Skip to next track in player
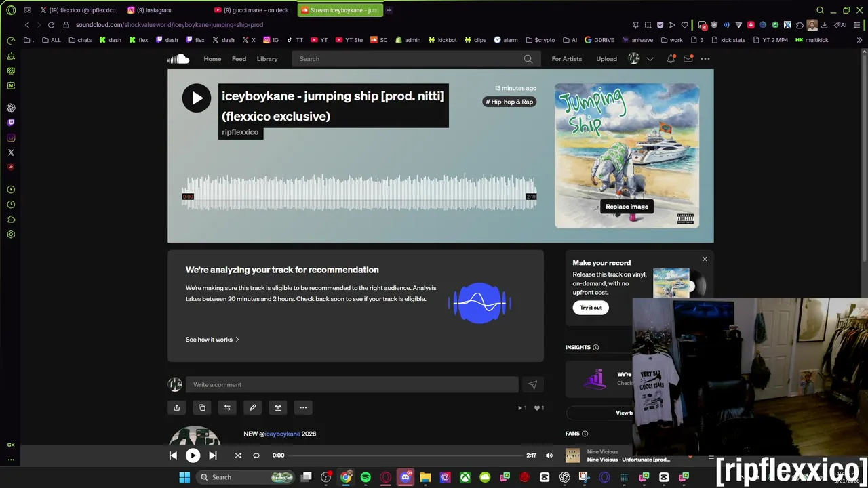 [x=213, y=455]
